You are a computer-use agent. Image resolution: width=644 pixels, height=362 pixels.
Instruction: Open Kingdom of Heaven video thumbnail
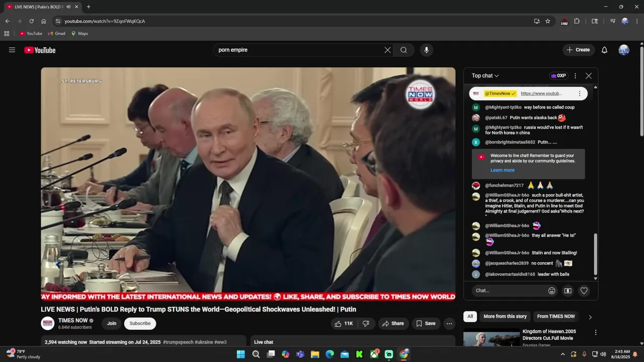492,338
